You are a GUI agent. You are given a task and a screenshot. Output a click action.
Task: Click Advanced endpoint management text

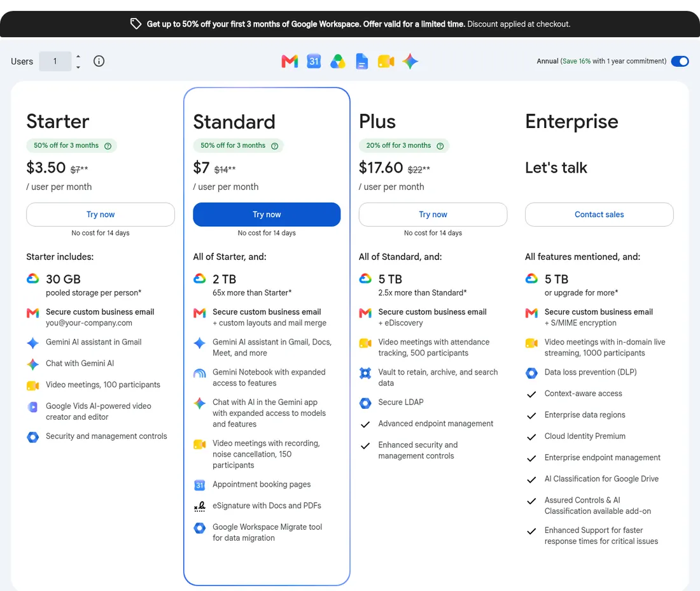(x=436, y=424)
